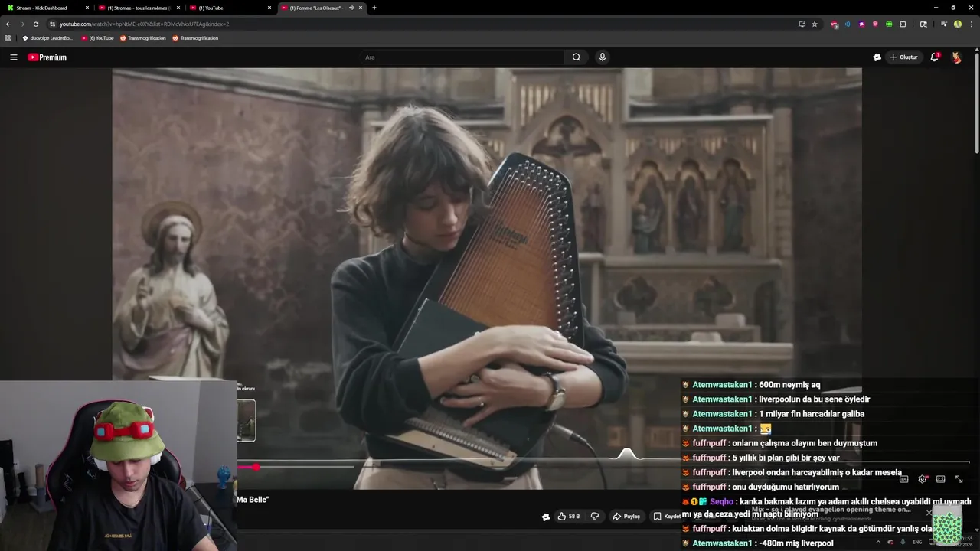Screen dimensions: 980x551
Task: Seek on the red video progress bar
Action: coord(296,467)
